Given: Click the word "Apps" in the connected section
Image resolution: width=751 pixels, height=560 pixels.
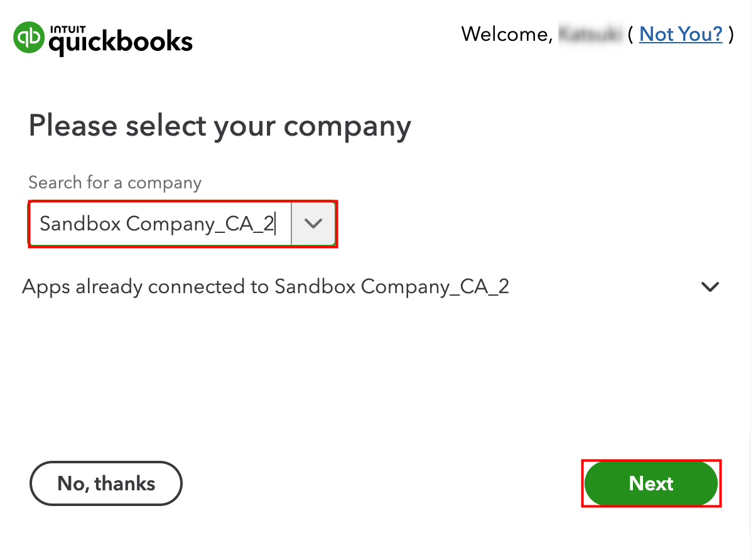Looking at the screenshot, I should click(x=46, y=287).
